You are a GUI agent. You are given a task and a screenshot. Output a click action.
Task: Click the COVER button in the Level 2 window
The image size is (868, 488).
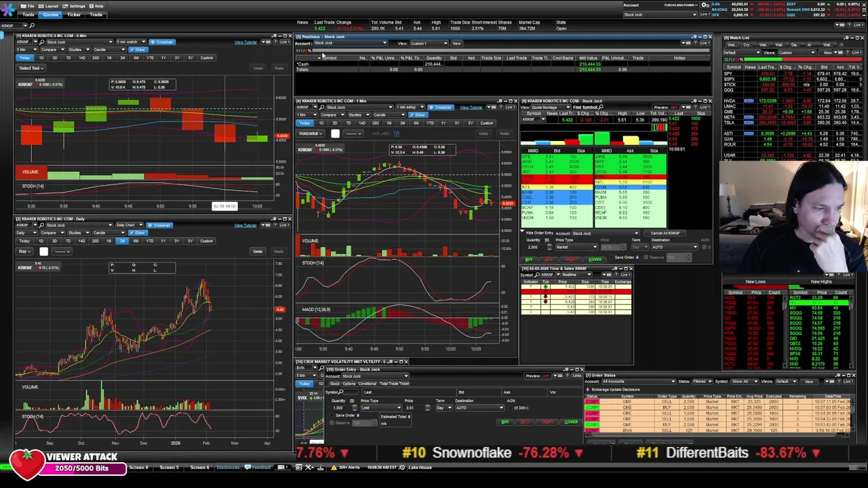coord(595,260)
